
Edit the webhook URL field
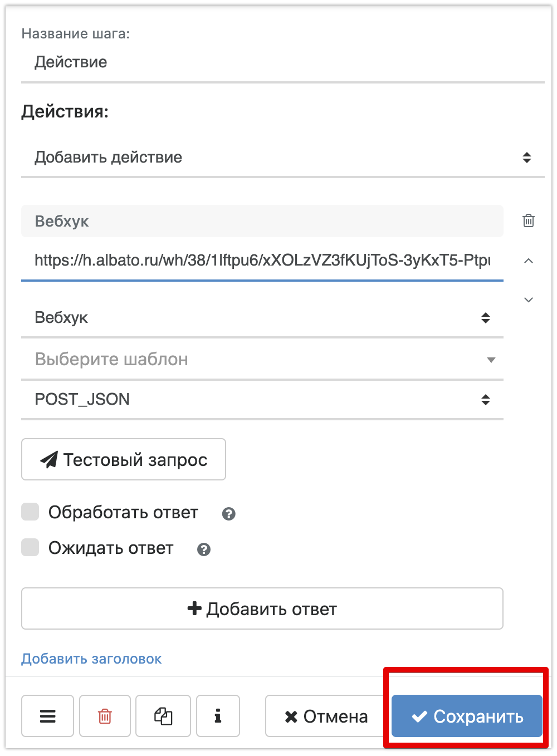coord(262,261)
